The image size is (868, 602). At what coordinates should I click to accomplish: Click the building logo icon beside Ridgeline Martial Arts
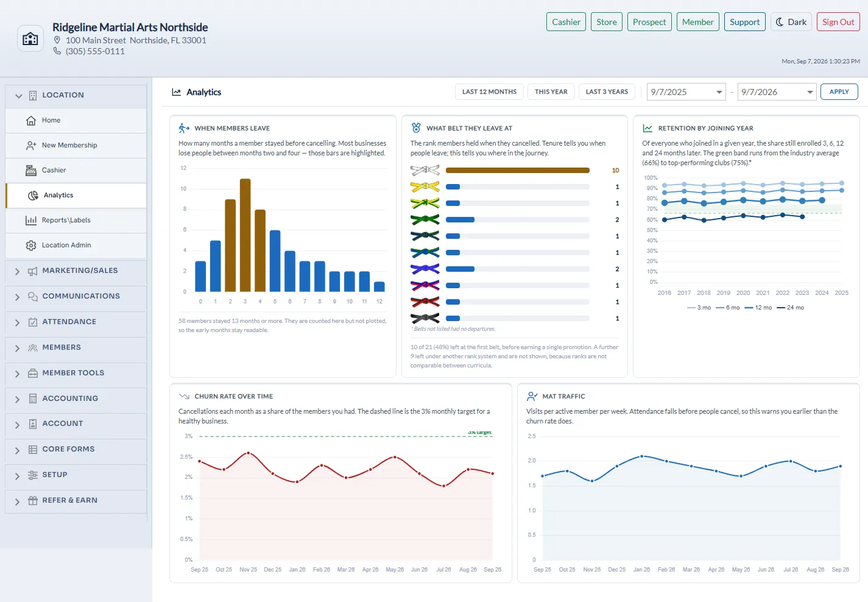pyautogui.click(x=30, y=39)
